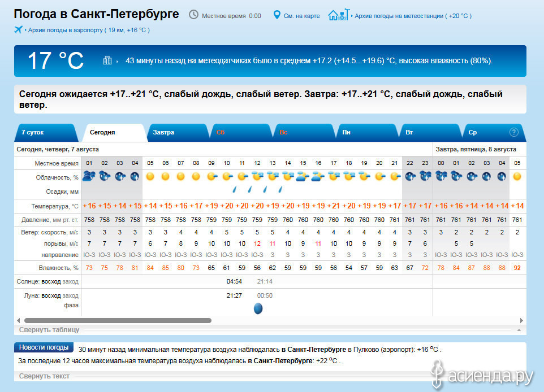Click the cloud icon at hour 16
This screenshot has width=544, height=392.
[318, 176]
